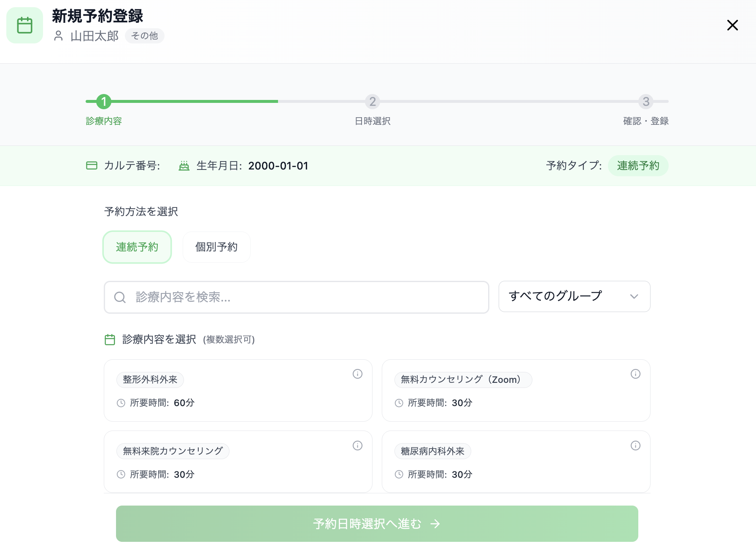Switch to 個別予約 booking method
Screen dimensions: 756x549
click(x=216, y=247)
